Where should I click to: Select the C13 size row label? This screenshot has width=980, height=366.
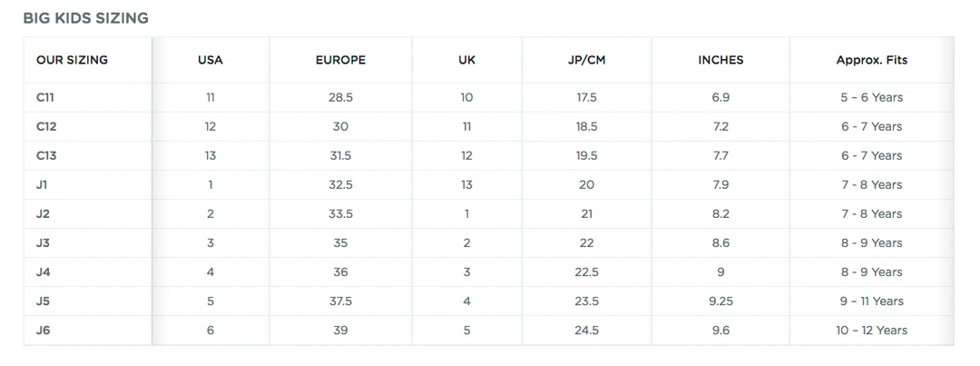pyautogui.click(x=46, y=155)
